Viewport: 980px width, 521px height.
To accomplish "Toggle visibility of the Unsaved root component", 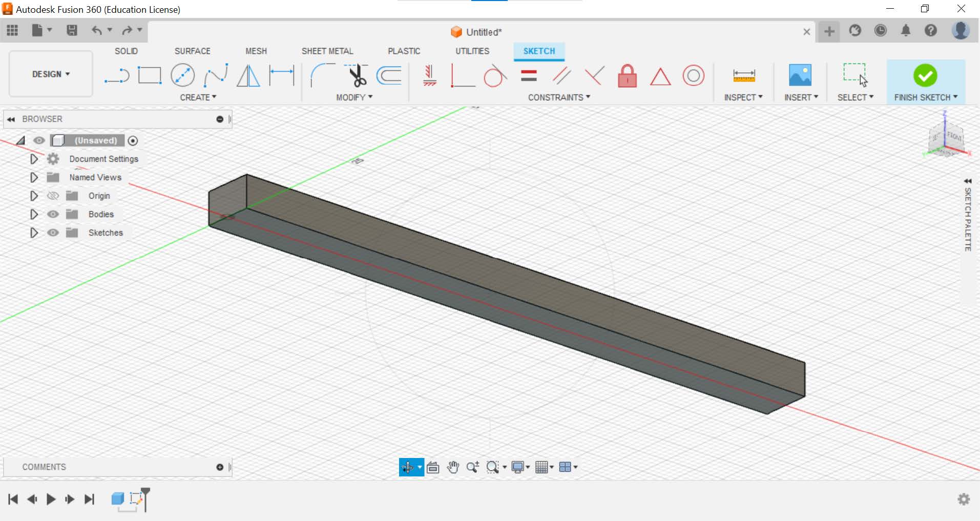I will pyautogui.click(x=39, y=140).
